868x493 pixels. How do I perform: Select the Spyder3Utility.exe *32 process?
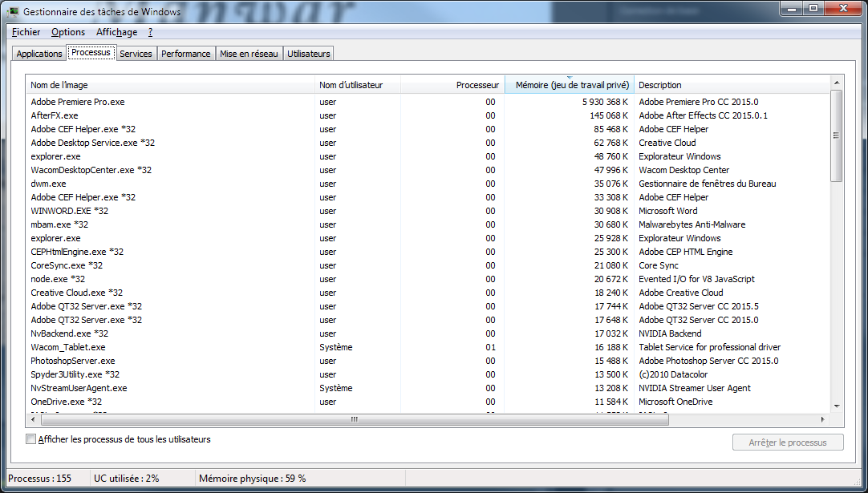tap(428, 374)
